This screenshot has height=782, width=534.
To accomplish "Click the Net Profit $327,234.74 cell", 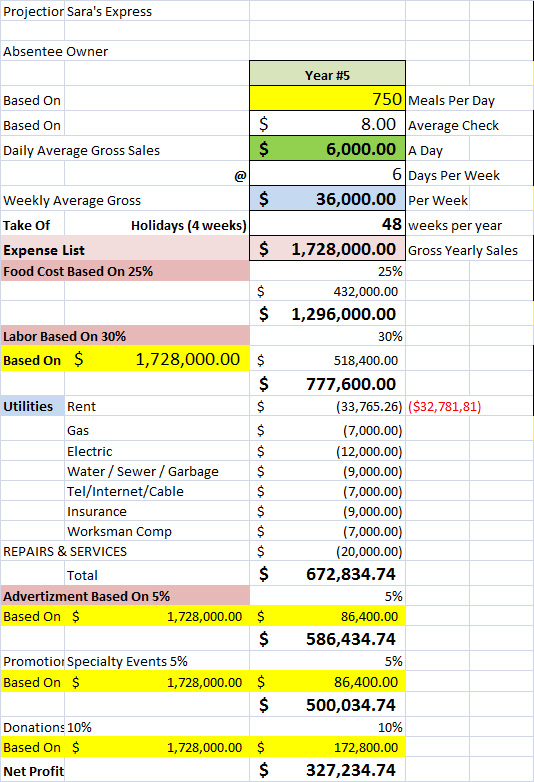I will [327, 770].
